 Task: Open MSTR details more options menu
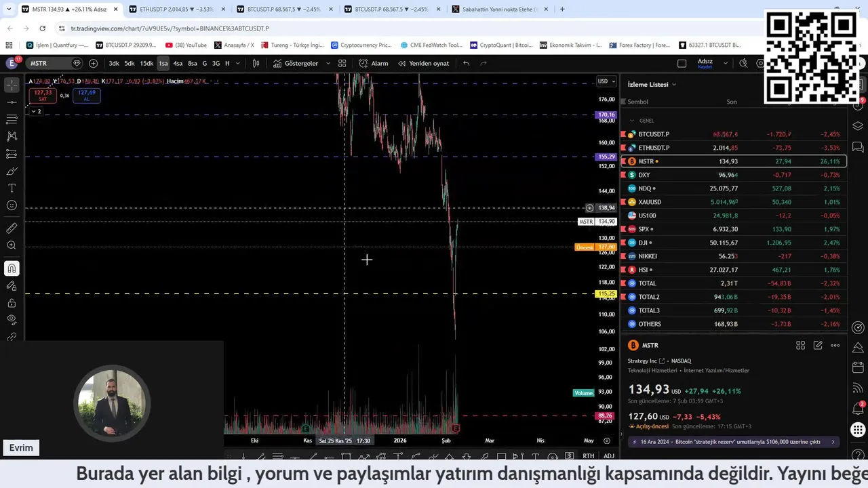[835, 346]
